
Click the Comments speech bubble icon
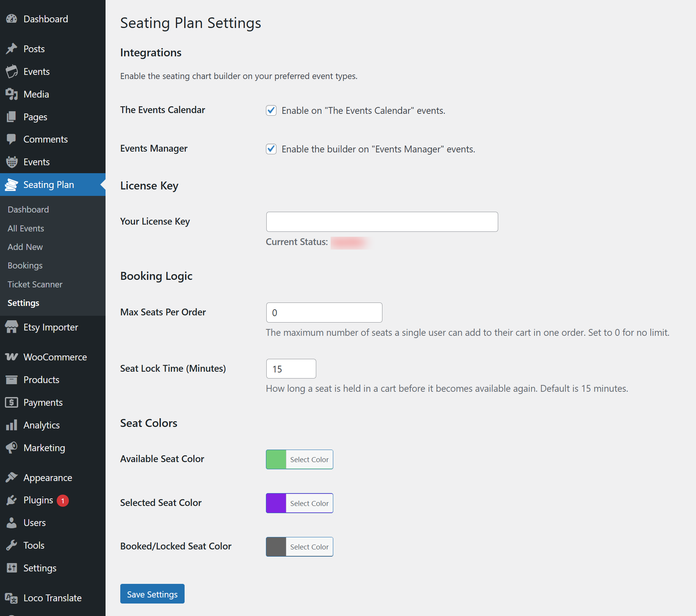coord(12,139)
